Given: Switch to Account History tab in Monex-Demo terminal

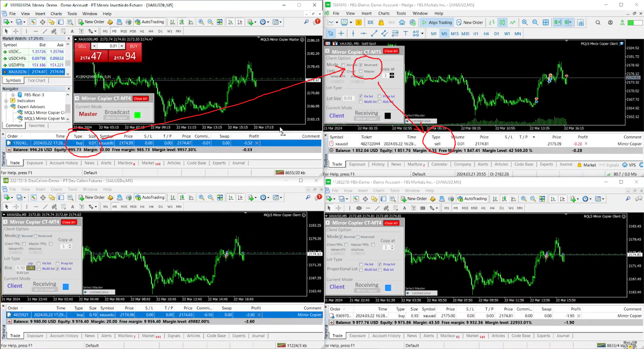Looking at the screenshot, I should [x=63, y=163].
